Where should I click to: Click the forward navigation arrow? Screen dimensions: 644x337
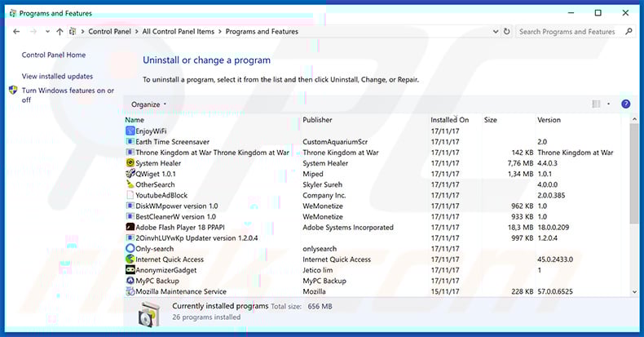pos(33,32)
